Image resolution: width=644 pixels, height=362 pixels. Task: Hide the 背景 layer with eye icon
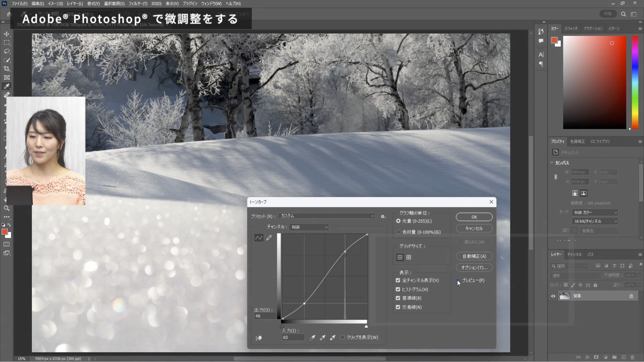[x=553, y=296]
